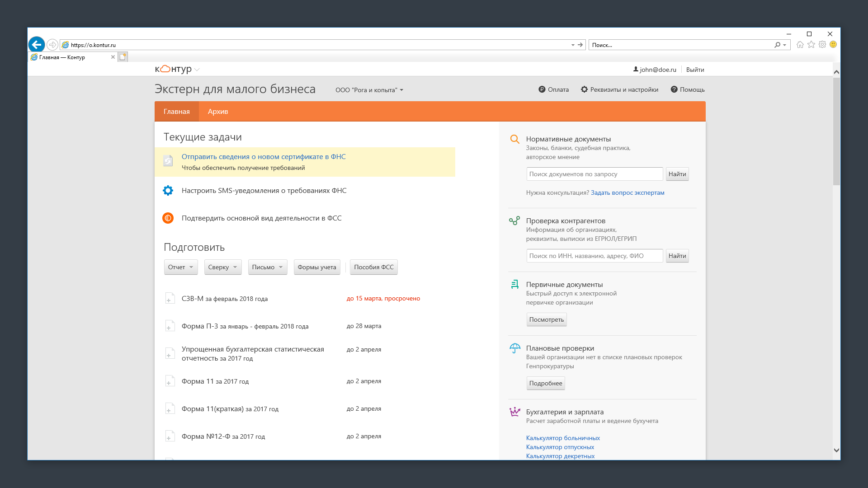Click the document icon beside СЗВ-М report
Image resolution: width=868 pixels, height=488 pixels.
(x=170, y=299)
